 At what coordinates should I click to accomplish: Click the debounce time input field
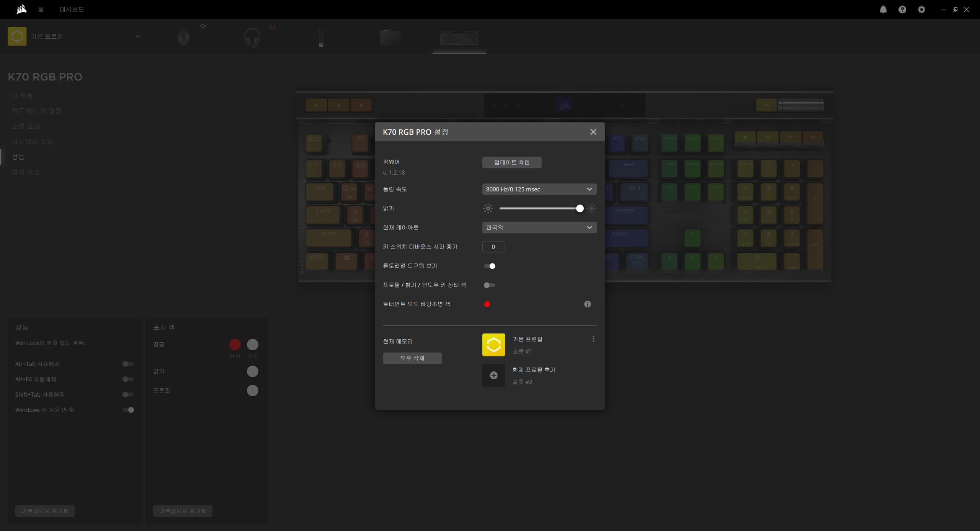click(493, 247)
